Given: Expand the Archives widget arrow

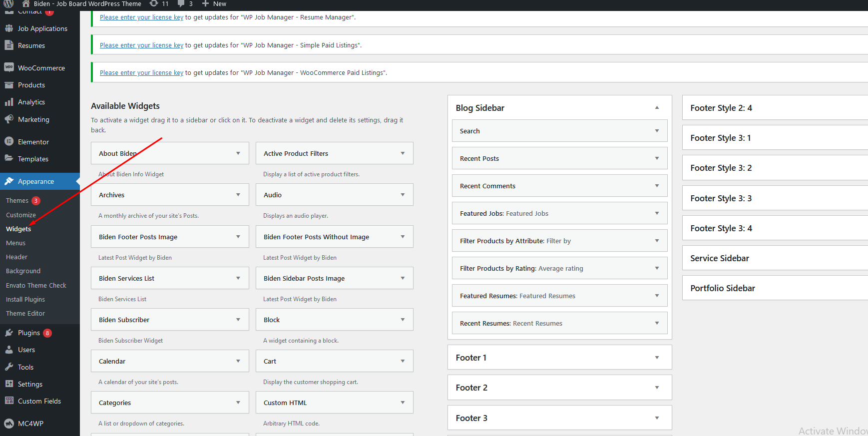Looking at the screenshot, I should coord(238,195).
